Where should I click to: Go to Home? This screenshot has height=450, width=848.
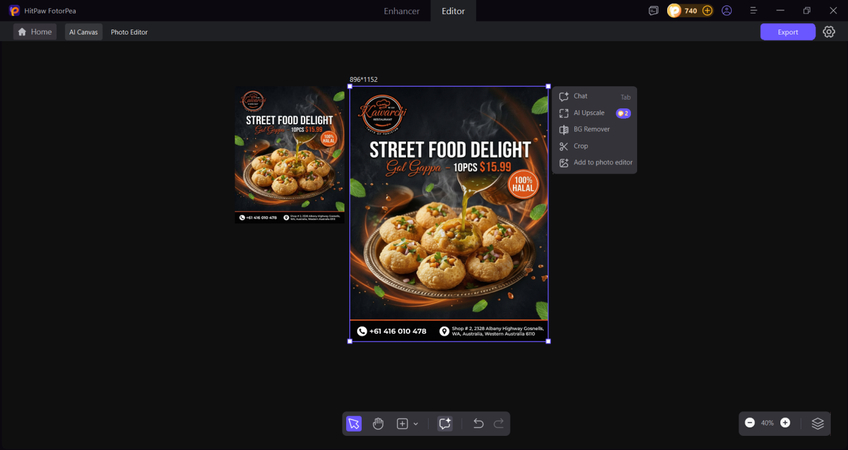pyautogui.click(x=35, y=32)
